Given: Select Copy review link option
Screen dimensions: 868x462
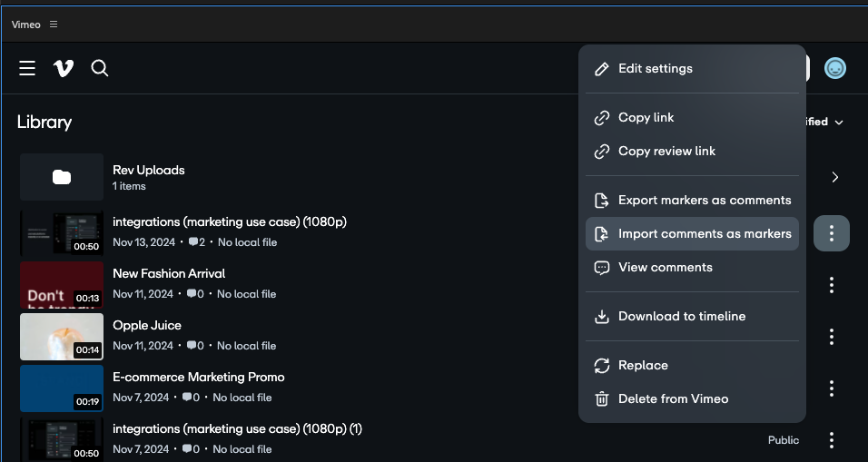Looking at the screenshot, I should coord(666,152).
